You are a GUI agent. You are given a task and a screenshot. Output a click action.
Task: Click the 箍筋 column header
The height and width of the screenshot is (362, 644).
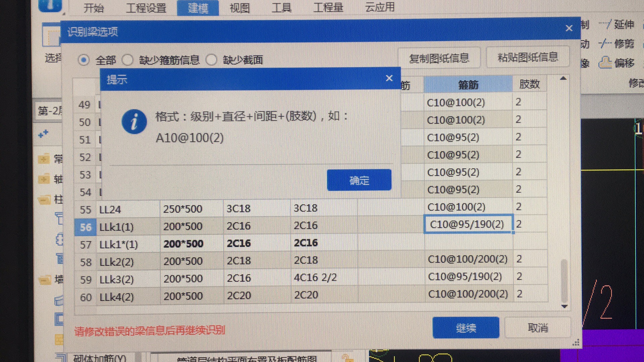468,85
